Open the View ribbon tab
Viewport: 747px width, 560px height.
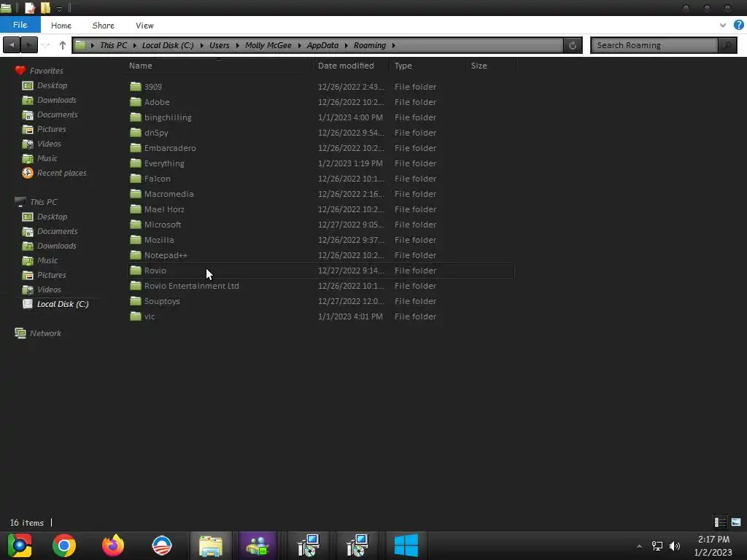144,26
